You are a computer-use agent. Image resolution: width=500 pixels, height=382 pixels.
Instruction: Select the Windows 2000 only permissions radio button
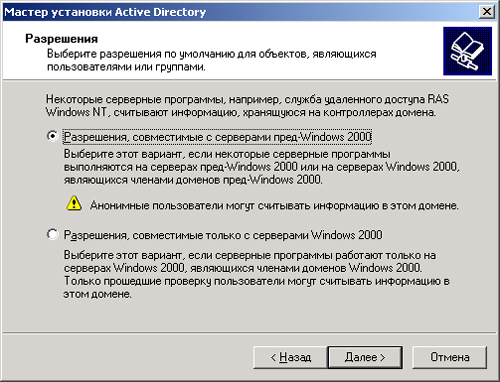pos(52,234)
